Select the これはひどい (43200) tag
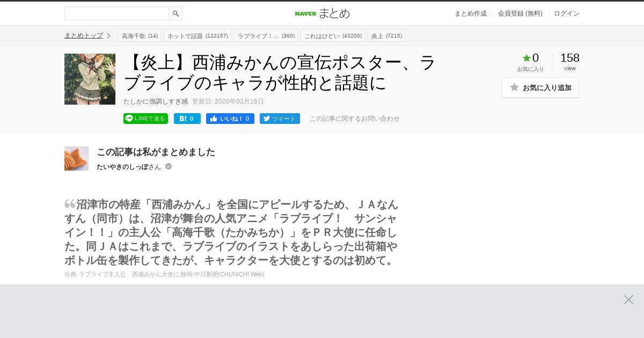644x338 pixels. click(333, 35)
